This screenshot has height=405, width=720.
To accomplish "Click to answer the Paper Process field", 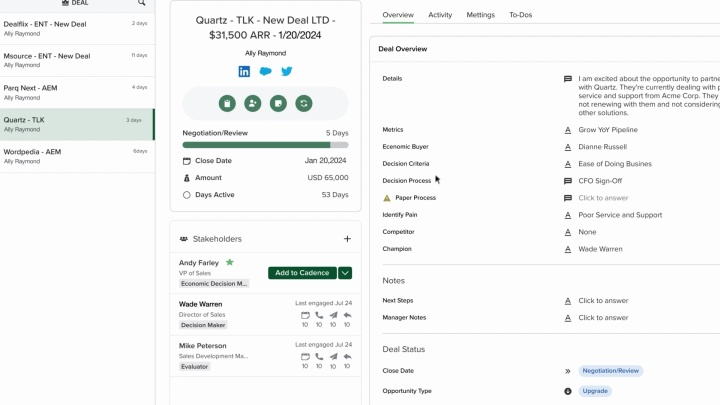I will click(603, 198).
